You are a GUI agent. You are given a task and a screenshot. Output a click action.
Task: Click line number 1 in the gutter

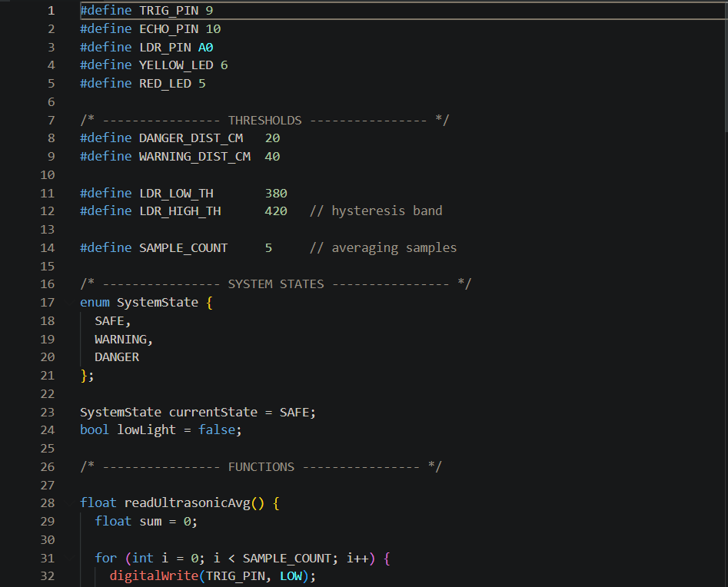51,11
